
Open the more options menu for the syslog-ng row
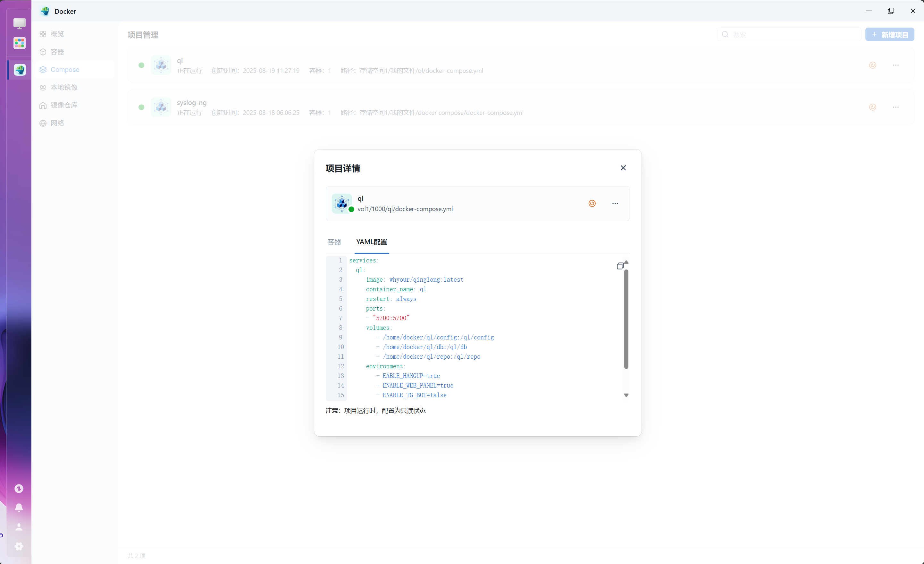coord(895,107)
